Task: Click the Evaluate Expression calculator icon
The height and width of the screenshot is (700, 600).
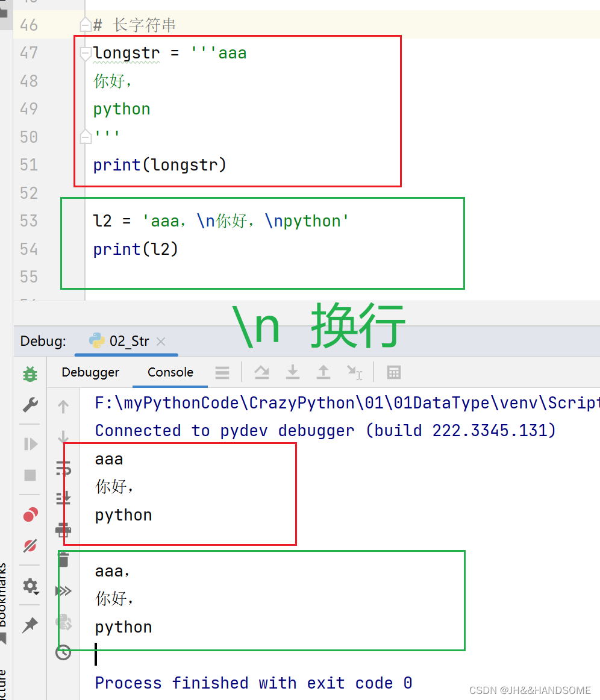Action: point(394,372)
